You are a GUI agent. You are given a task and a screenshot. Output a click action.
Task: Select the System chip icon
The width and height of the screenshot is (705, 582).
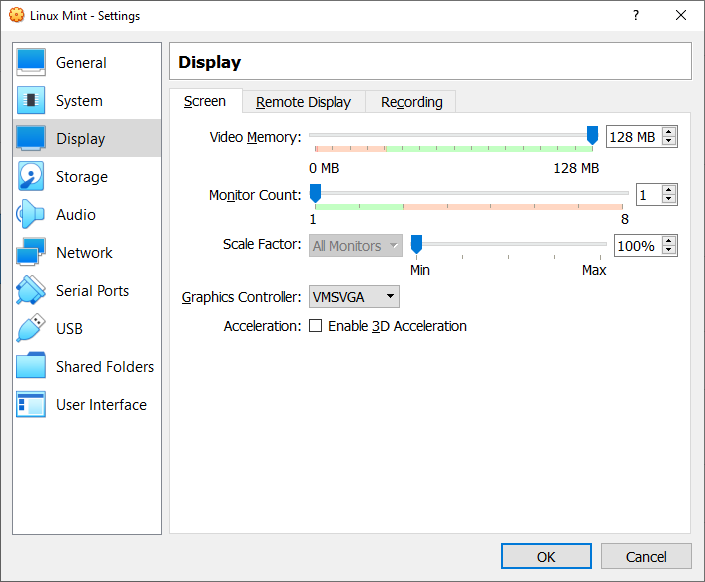point(31,100)
